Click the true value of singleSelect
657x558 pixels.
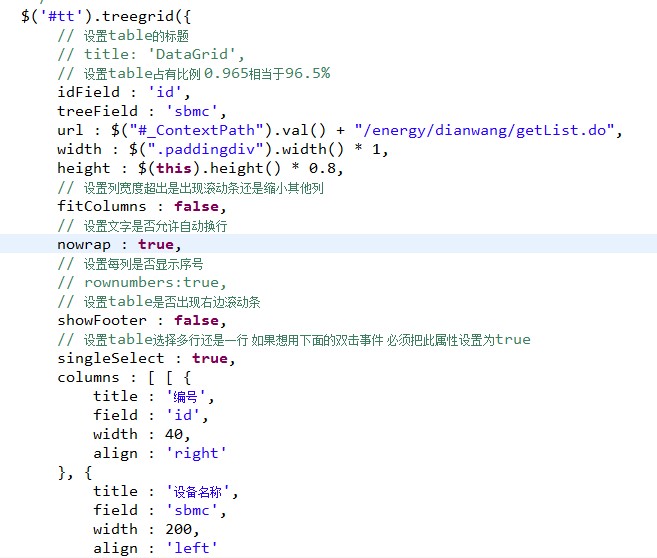point(210,359)
